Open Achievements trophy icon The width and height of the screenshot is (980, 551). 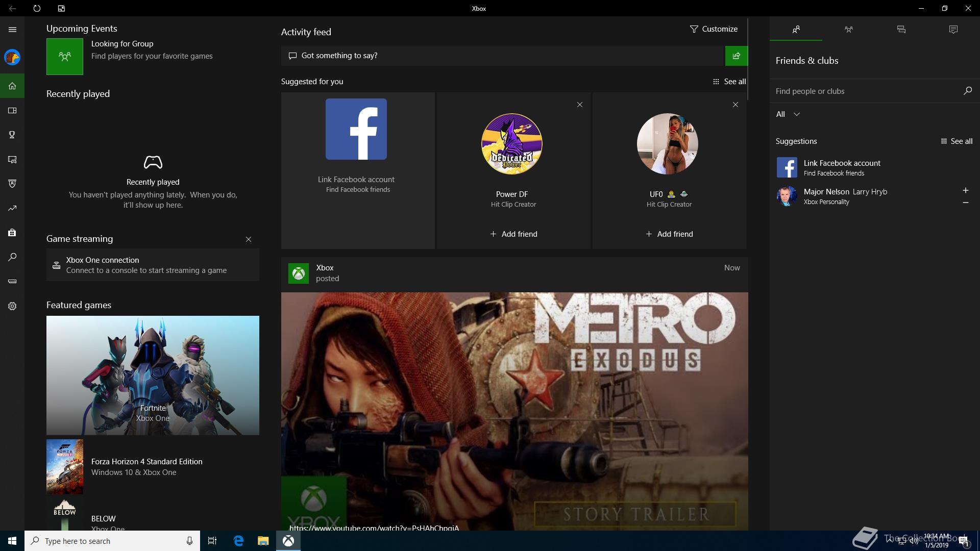coord(12,135)
